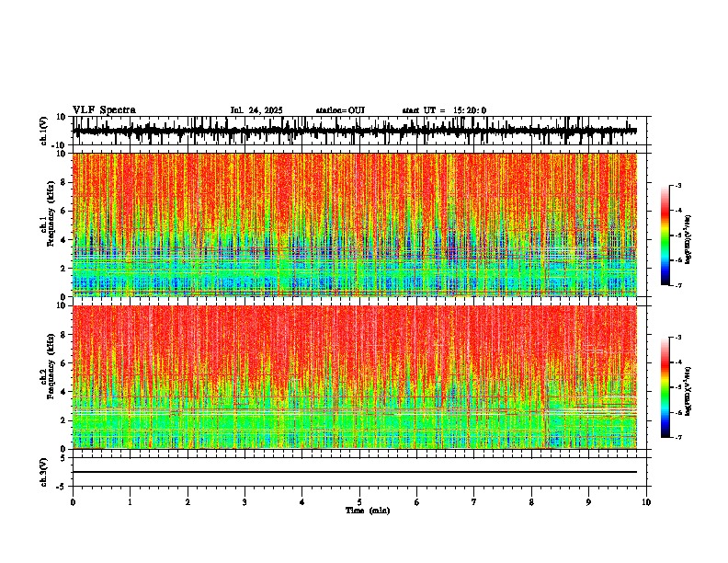Image resolution: width=728 pixels, height=563 pixels.
Task: Click the "6" kHz tick on ch.2 axis
Action: pyautogui.click(x=63, y=363)
